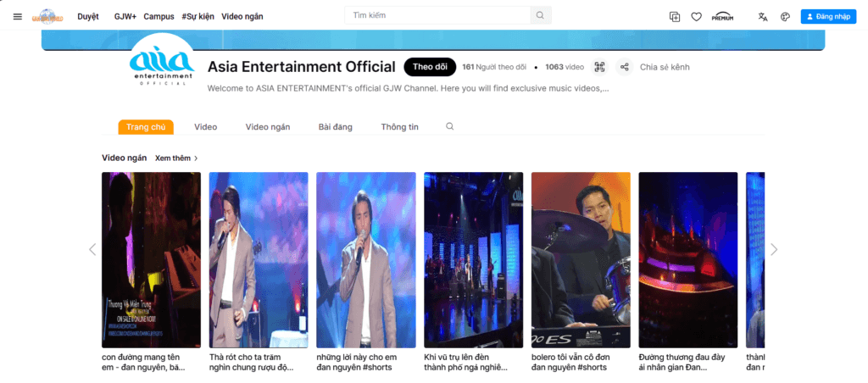The height and width of the screenshot is (383, 868).
Task: Open the Campus menu item
Action: [x=159, y=17]
